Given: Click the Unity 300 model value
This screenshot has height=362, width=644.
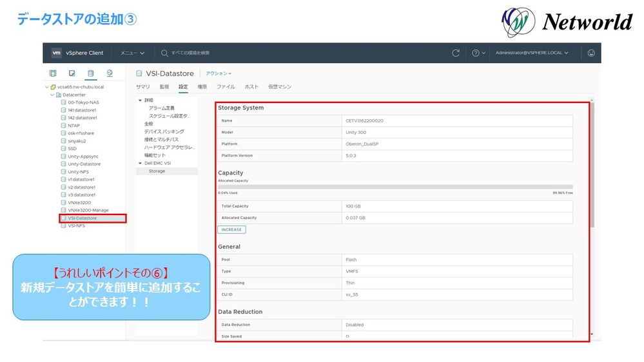Looking at the screenshot, I should pos(356,133).
